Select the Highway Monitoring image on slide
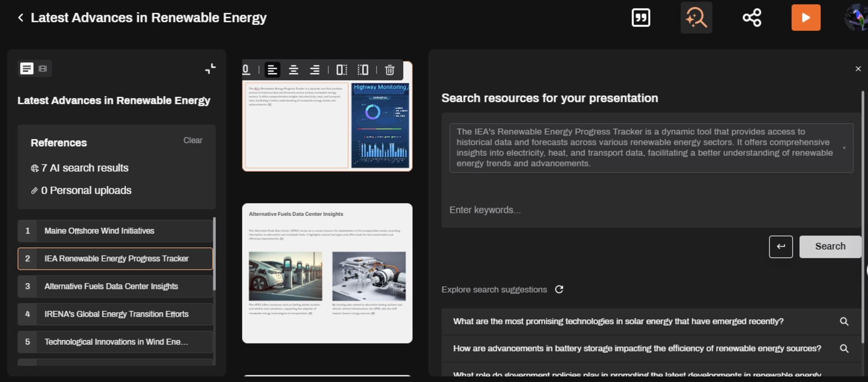The image size is (868, 382). click(x=380, y=125)
